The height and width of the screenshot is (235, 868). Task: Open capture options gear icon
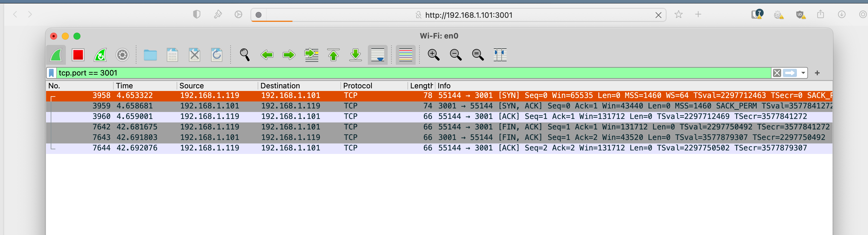point(122,55)
